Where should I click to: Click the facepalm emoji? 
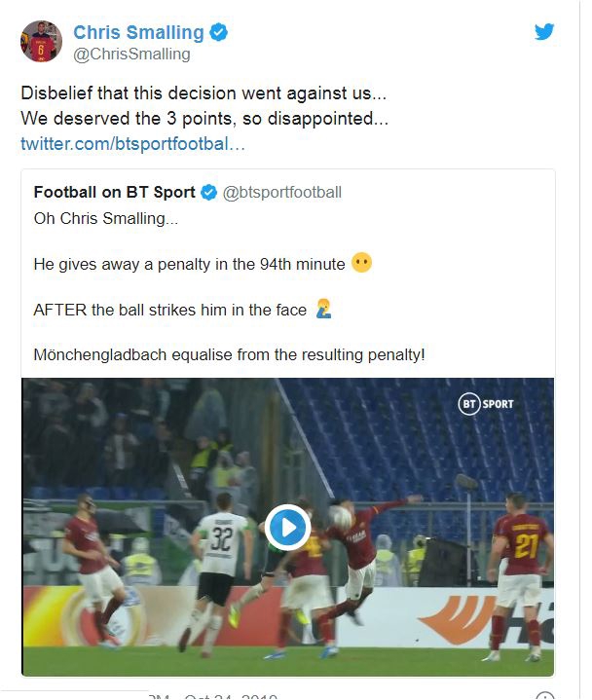[x=323, y=310]
